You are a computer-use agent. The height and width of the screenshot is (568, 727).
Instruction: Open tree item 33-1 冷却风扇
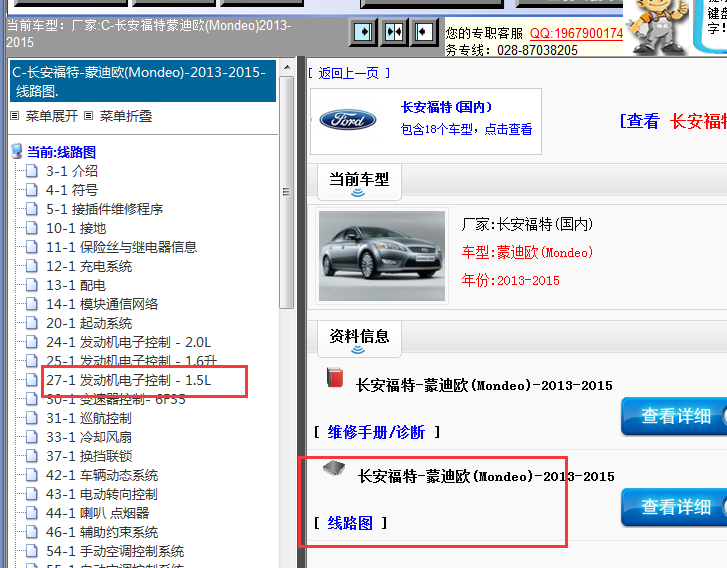pyautogui.click(x=89, y=437)
